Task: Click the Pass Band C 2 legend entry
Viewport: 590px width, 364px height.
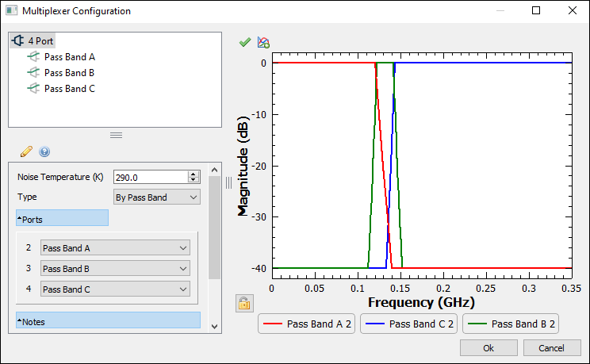Action: coord(408,324)
